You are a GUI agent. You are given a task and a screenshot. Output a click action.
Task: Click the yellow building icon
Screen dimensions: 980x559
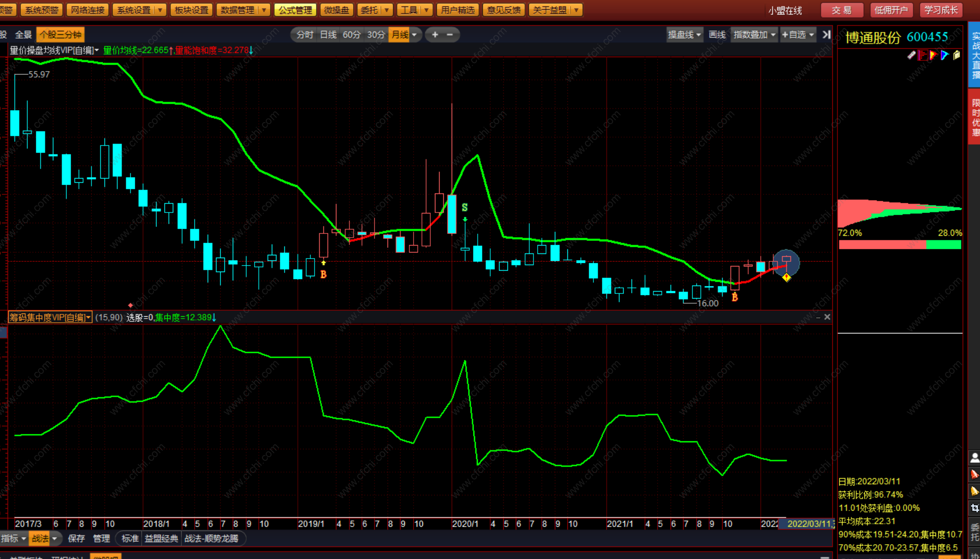pyautogui.click(x=956, y=55)
